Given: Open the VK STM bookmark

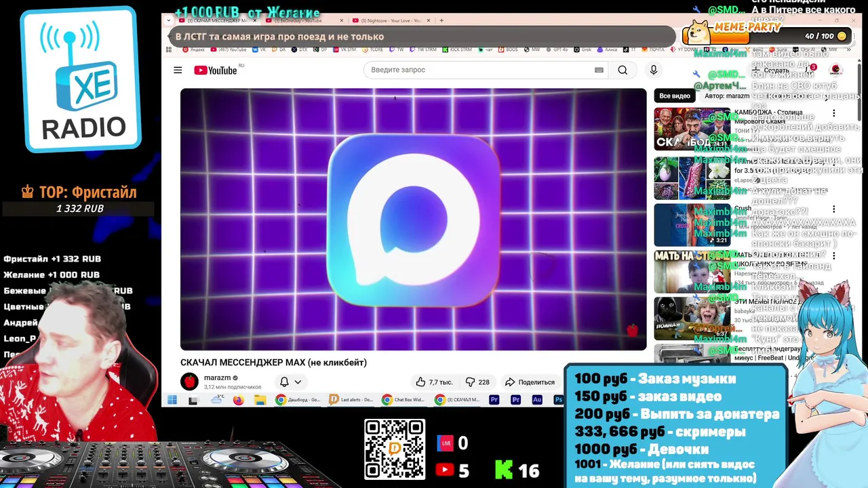Looking at the screenshot, I should (x=344, y=49).
